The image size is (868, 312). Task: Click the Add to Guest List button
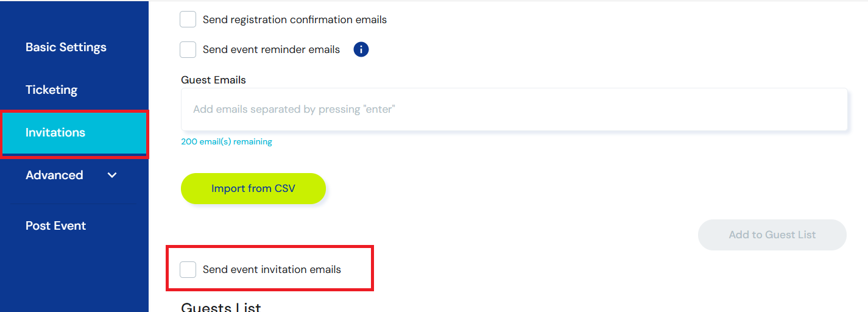[x=772, y=235]
